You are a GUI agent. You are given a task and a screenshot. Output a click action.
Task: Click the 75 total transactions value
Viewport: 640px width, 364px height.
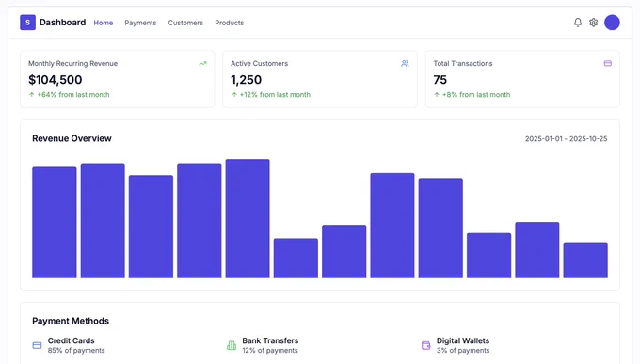pos(440,80)
